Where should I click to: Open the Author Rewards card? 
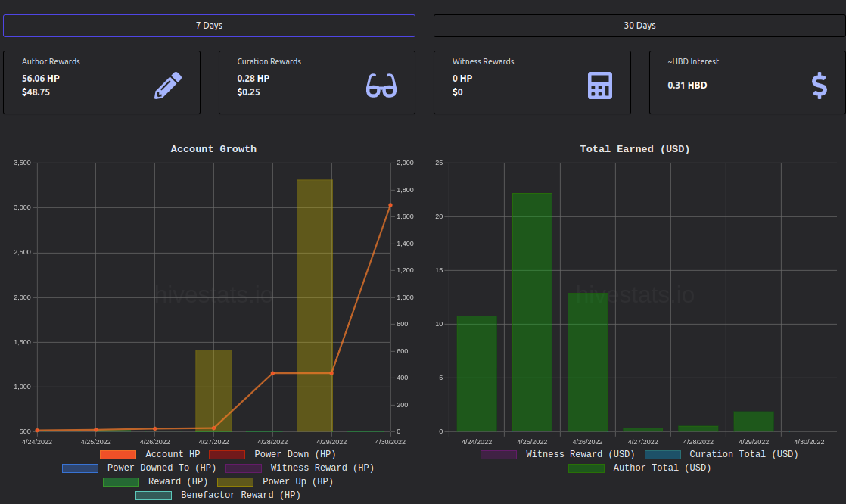point(102,82)
